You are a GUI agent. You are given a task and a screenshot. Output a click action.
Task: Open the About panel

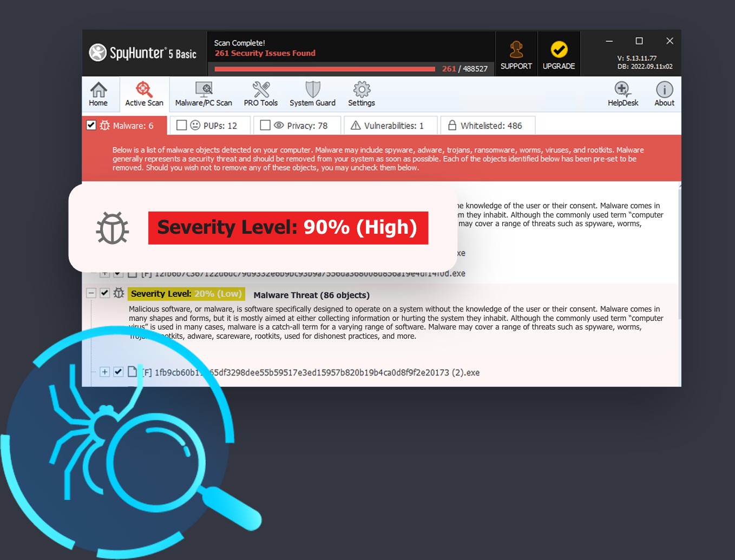664,93
